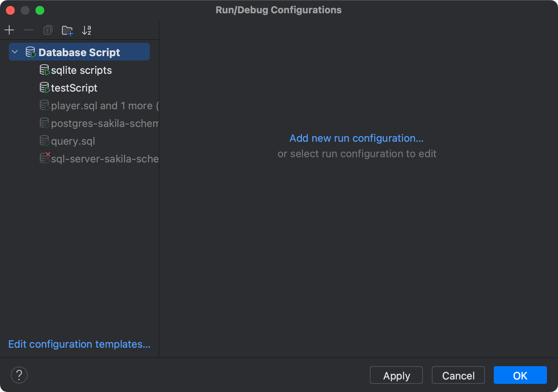Click Edit configuration templates link
This screenshot has width=558, height=392.
coord(79,344)
